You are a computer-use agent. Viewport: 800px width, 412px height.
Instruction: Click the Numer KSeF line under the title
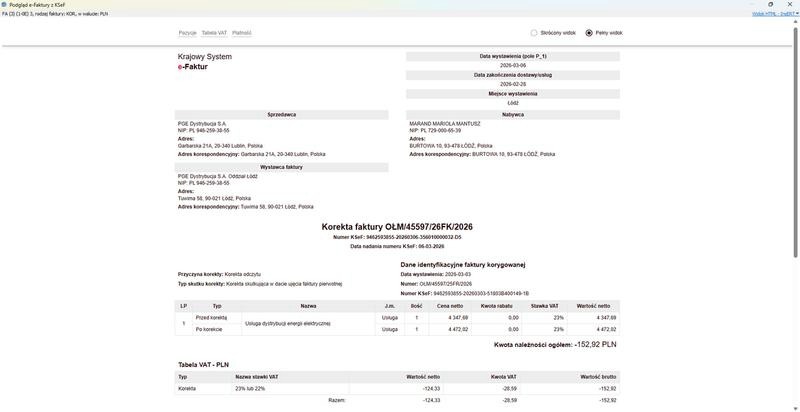point(397,238)
